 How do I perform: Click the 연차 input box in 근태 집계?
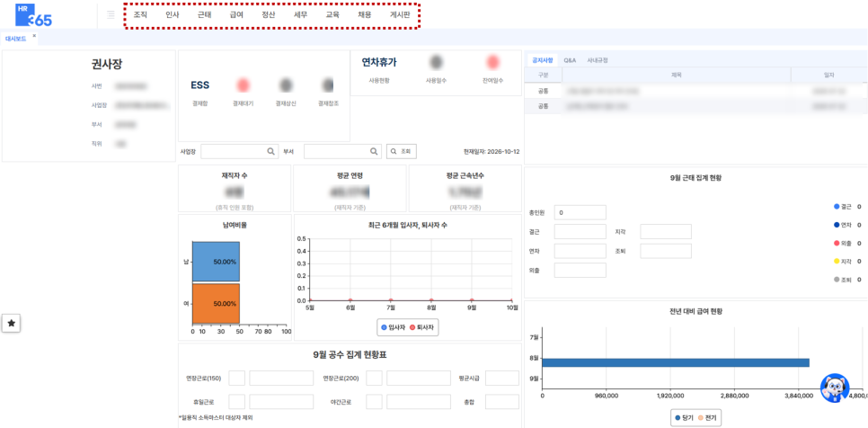tap(580, 251)
